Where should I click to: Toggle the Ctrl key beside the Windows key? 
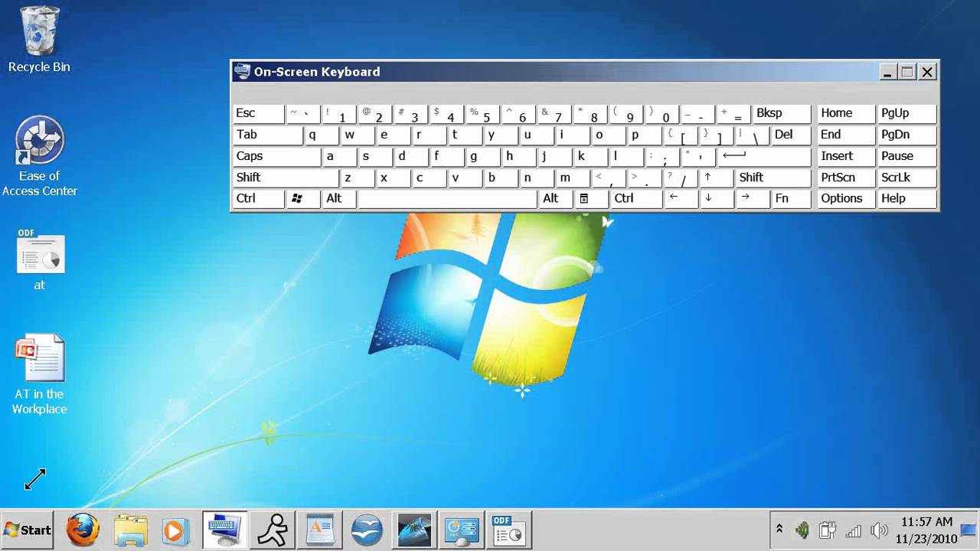coord(259,199)
